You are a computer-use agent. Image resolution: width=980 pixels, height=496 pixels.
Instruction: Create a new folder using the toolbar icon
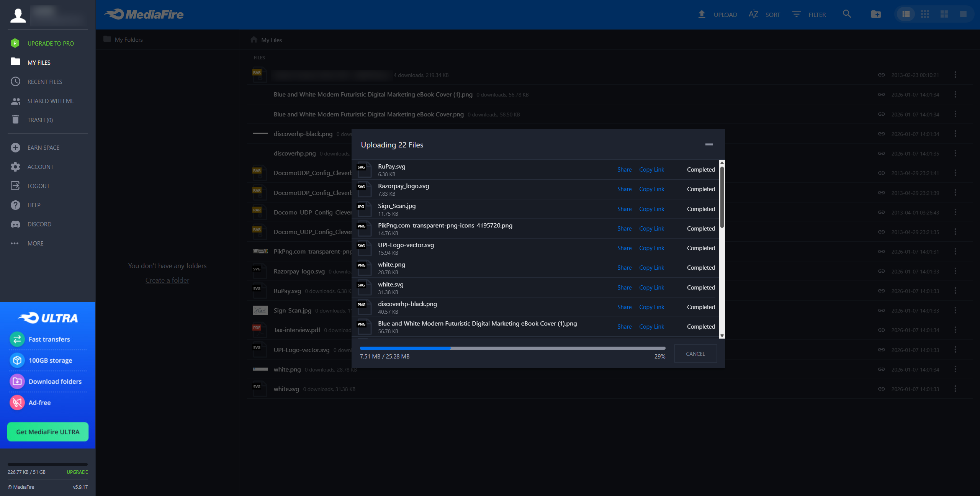(x=875, y=14)
